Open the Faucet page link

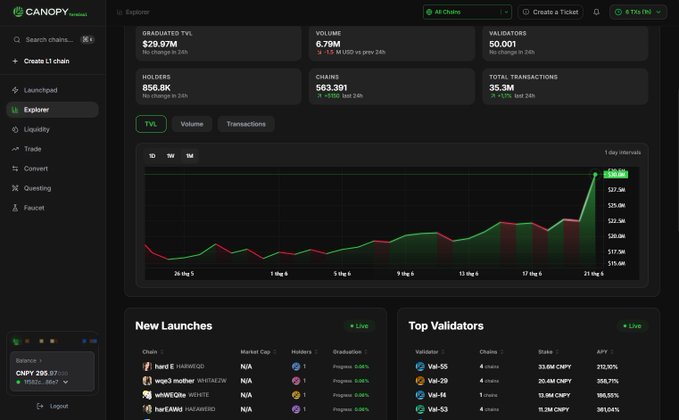(52, 208)
